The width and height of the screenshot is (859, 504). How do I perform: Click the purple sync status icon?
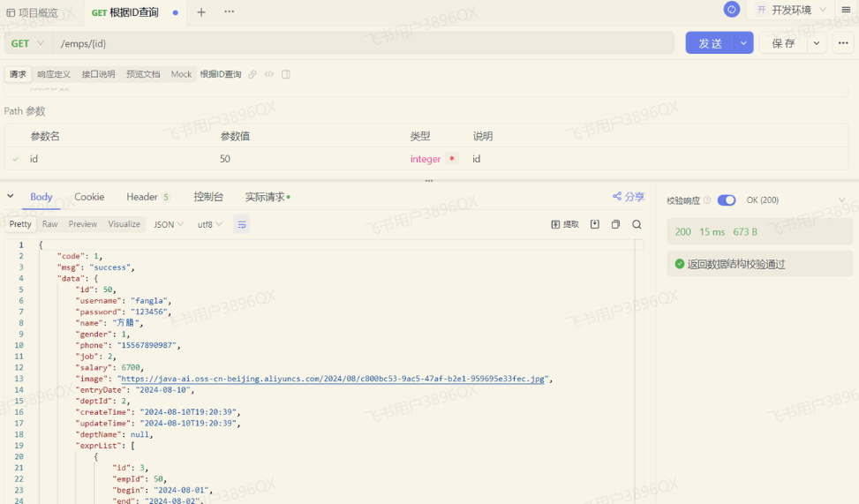click(x=731, y=10)
